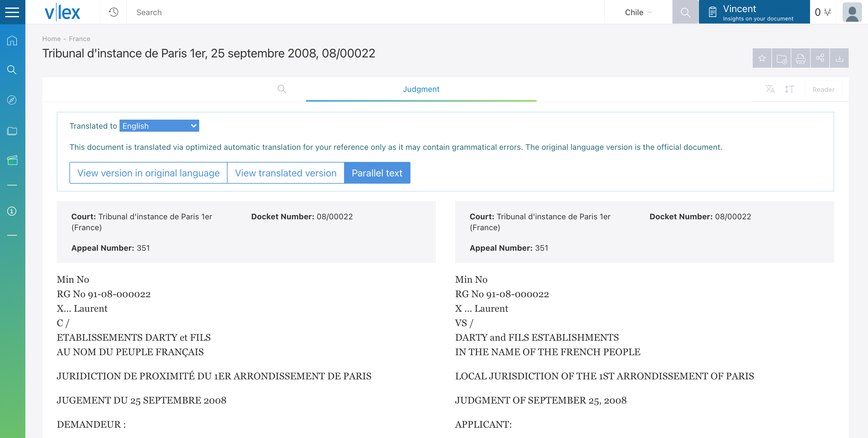The height and width of the screenshot is (438, 868).
Task: Switch to View version in original language
Action: (x=148, y=173)
